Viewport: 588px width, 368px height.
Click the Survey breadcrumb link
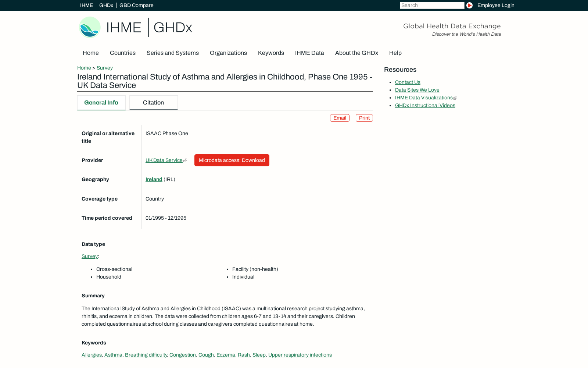[105, 68]
